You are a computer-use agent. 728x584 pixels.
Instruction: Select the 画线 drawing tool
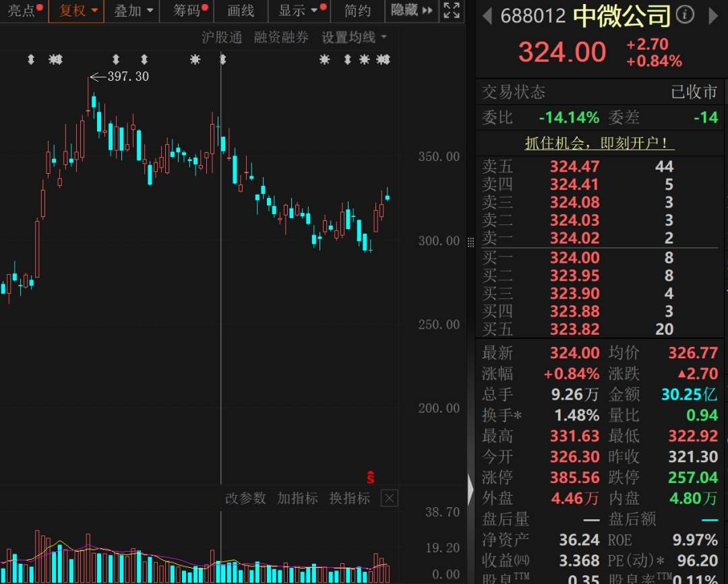point(240,11)
